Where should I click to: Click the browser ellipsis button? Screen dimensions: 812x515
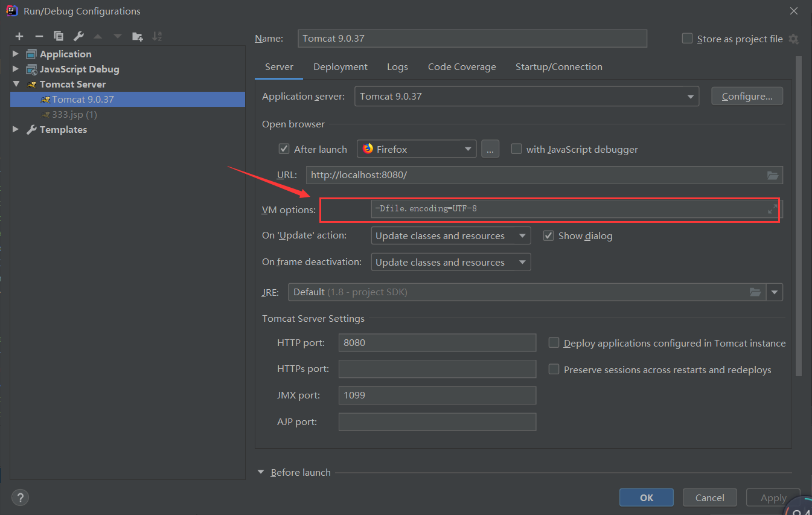coord(490,149)
